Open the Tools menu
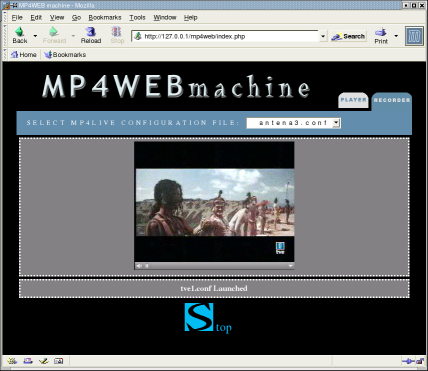The width and height of the screenshot is (428, 371). point(137,18)
